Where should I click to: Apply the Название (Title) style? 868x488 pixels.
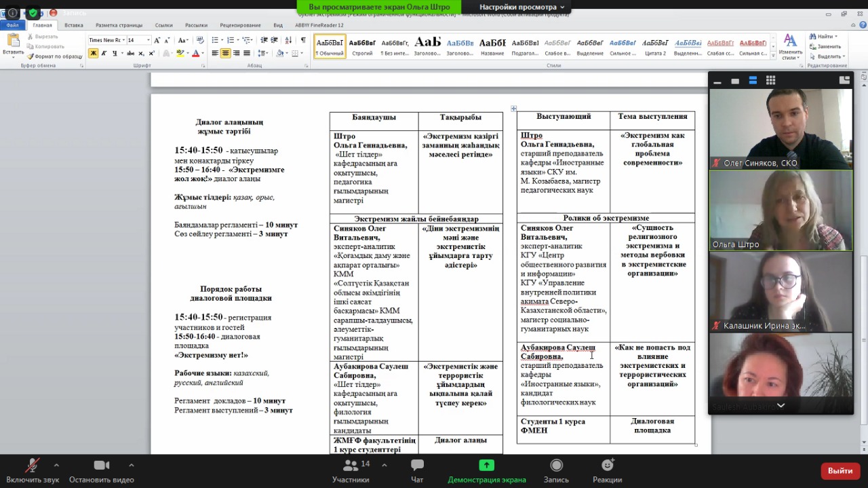(492, 46)
